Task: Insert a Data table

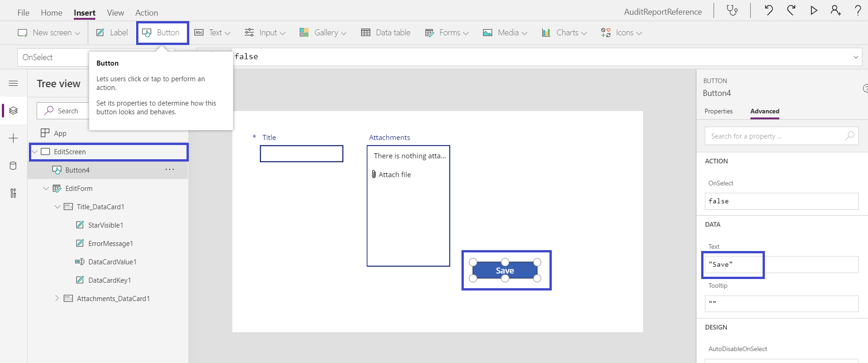Action: pyautogui.click(x=386, y=33)
